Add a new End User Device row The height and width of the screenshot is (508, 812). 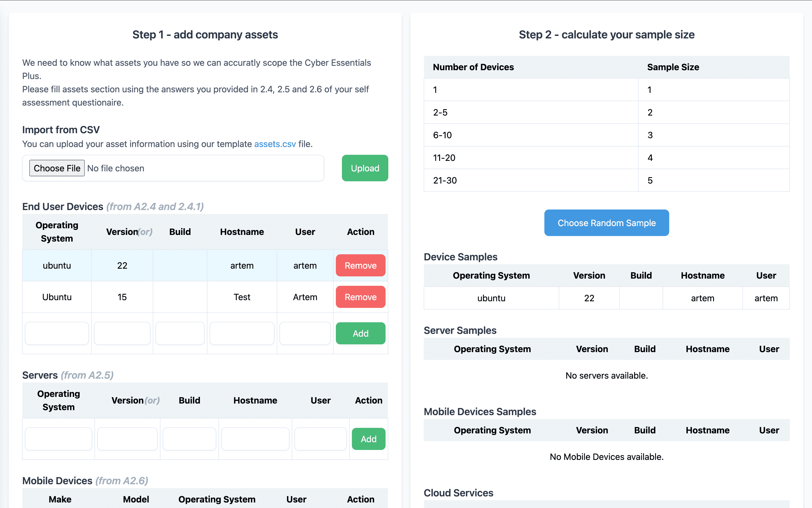point(360,333)
